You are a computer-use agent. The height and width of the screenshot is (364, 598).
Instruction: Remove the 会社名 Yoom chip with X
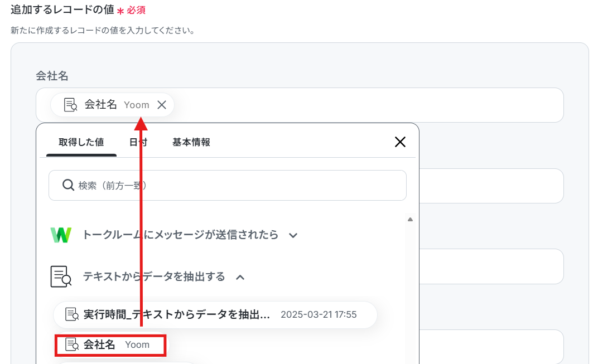(162, 105)
